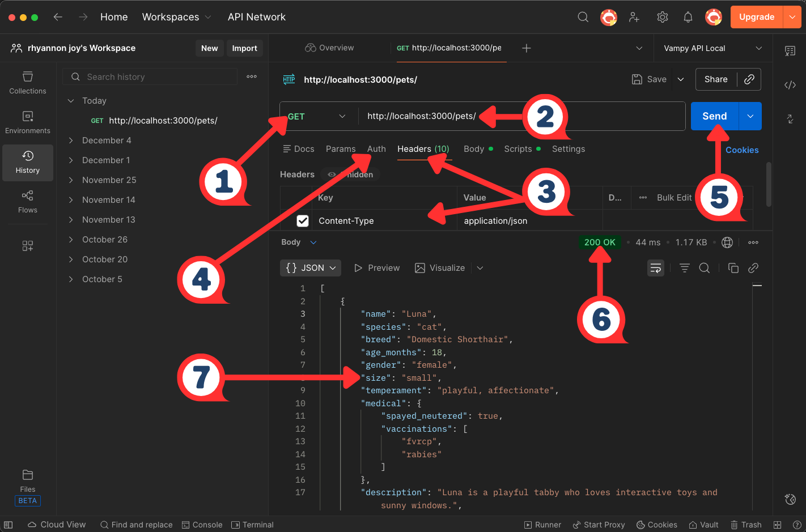The image size is (806, 532).
Task: Open the Environments sidebar panel
Action: [x=27, y=122]
